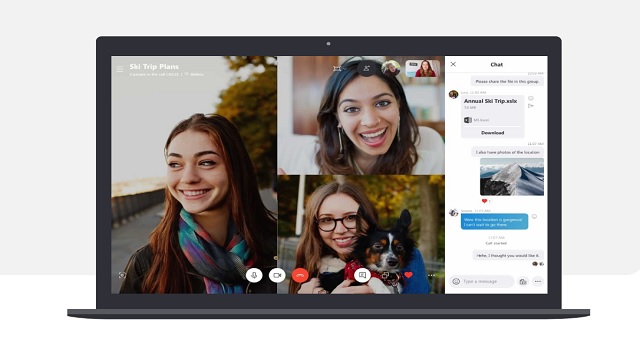The height and width of the screenshot is (360, 640).
Task: Send a heart reaction in the call
Action: click(408, 275)
